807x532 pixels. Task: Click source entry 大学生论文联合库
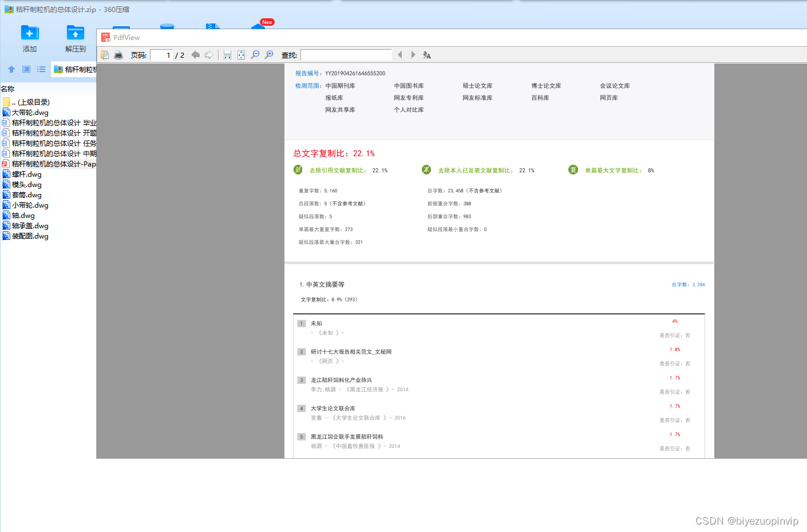[333, 408]
